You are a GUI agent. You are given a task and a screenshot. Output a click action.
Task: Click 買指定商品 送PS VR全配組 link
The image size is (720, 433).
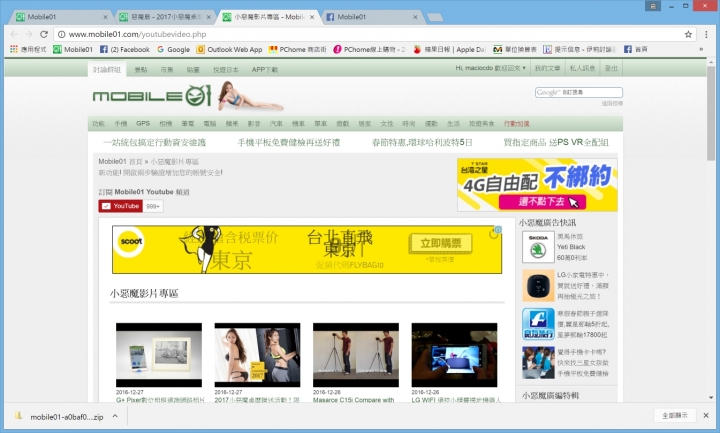pos(556,142)
